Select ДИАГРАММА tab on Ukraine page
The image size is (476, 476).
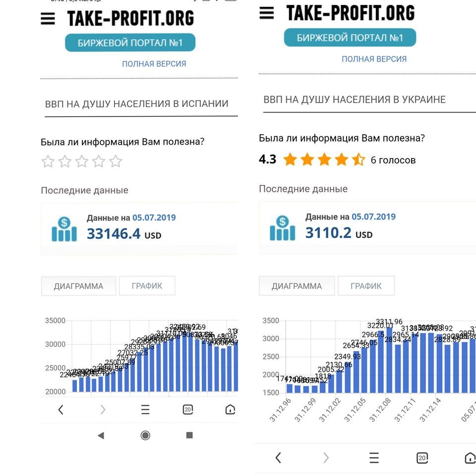point(297,286)
